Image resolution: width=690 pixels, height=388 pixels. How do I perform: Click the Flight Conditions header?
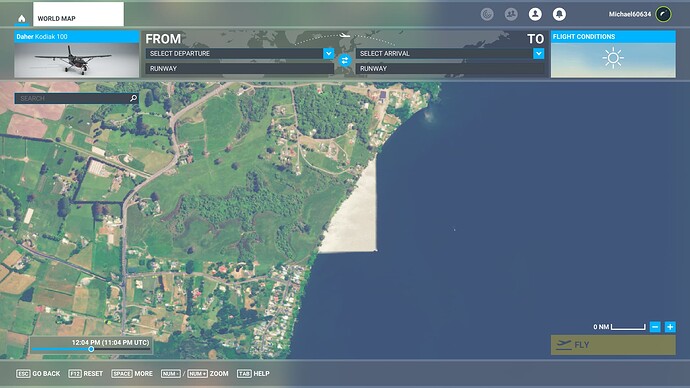613,37
